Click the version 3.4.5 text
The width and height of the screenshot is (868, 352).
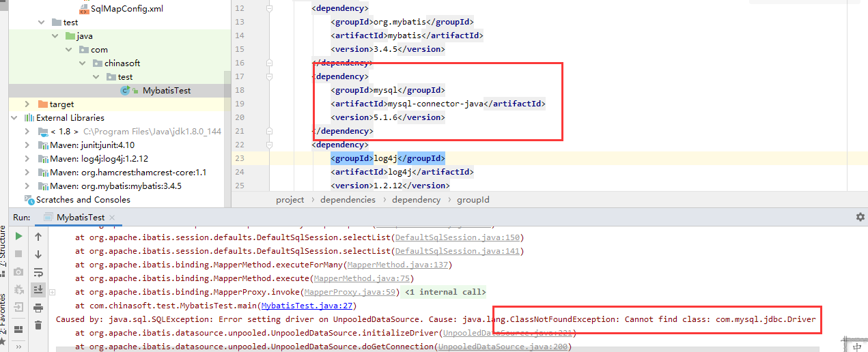(385, 50)
